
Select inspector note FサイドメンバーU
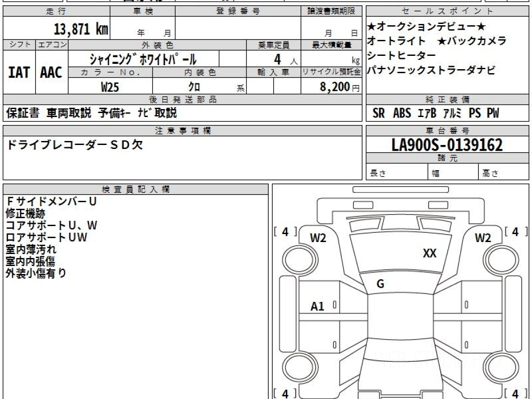[51, 202]
